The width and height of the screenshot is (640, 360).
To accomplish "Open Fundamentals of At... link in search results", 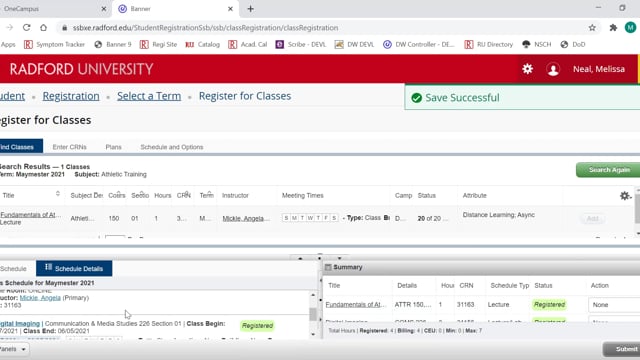I will pos(31,215).
